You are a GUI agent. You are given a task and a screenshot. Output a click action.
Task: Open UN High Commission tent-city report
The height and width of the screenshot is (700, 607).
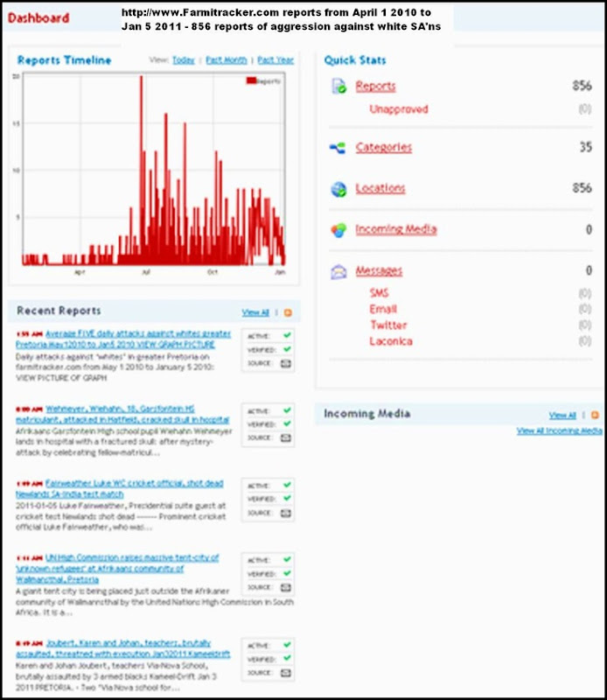click(x=117, y=568)
